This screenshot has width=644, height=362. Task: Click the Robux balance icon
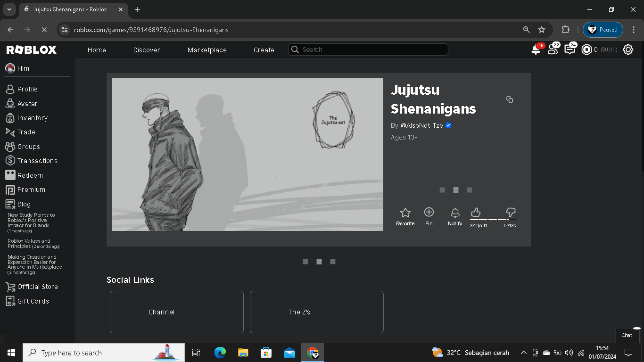tap(586, 49)
